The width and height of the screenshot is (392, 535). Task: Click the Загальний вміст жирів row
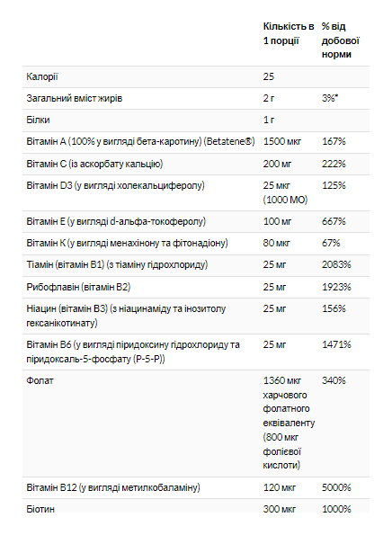(196, 98)
